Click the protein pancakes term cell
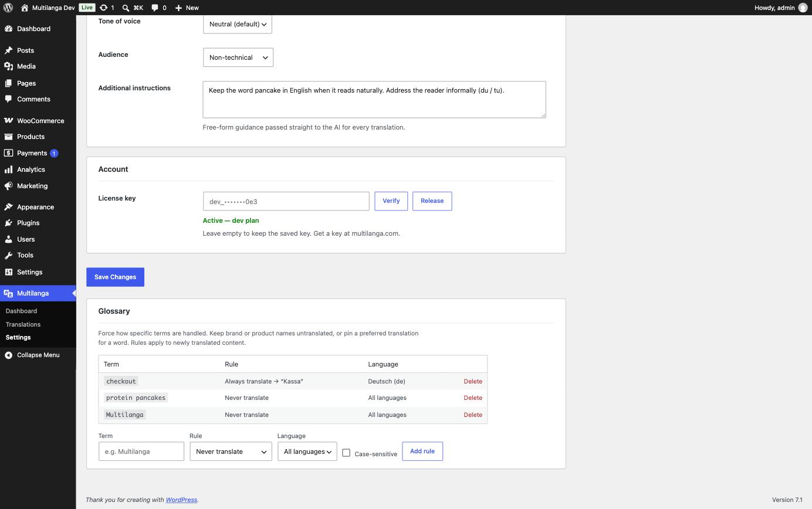 [136, 398]
